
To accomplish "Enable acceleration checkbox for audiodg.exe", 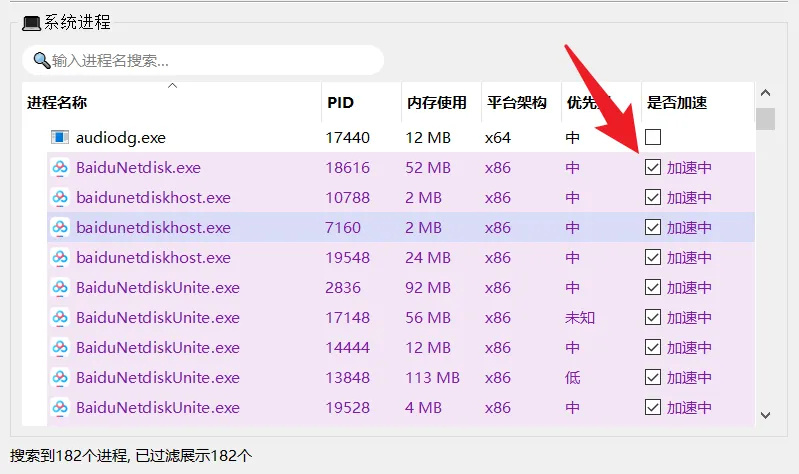I will 653,137.
